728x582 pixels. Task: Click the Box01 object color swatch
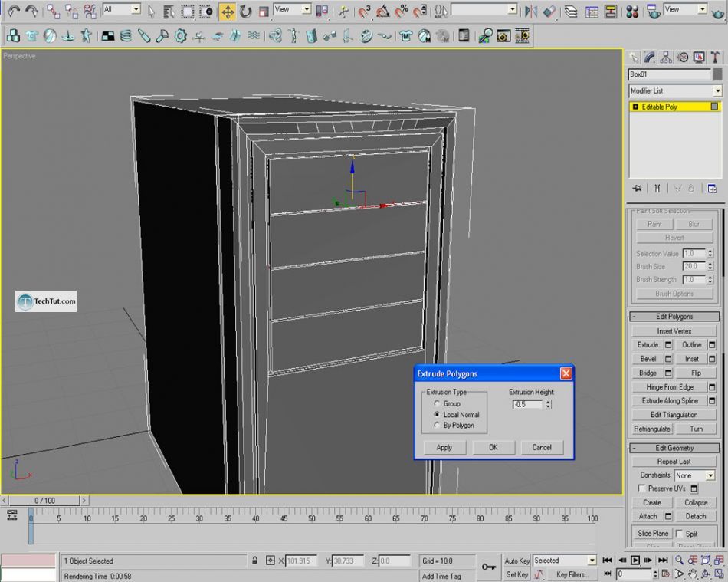717,74
